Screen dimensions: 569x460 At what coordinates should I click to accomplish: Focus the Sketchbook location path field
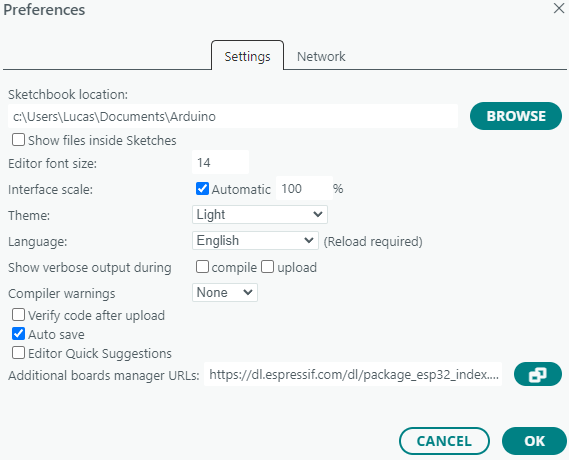coord(233,116)
